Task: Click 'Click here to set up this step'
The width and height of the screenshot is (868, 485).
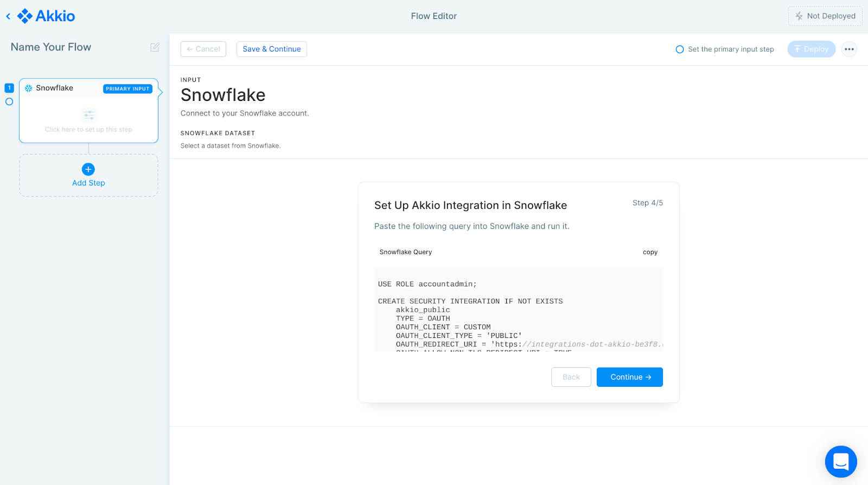Action: 88,130
